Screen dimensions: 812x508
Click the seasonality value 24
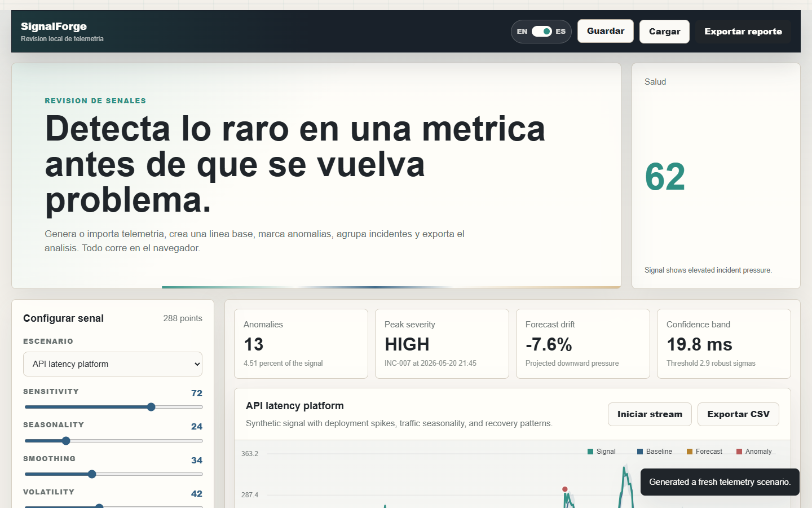click(x=197, y=426)
